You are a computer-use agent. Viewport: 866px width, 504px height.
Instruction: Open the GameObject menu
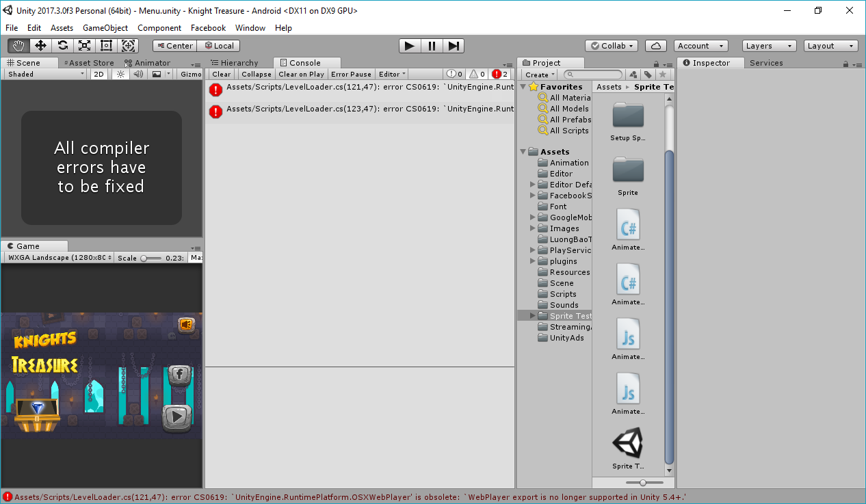(105, 28)
